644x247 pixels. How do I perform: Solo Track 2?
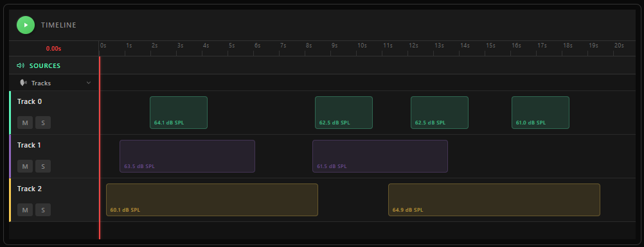coord(43,210)
